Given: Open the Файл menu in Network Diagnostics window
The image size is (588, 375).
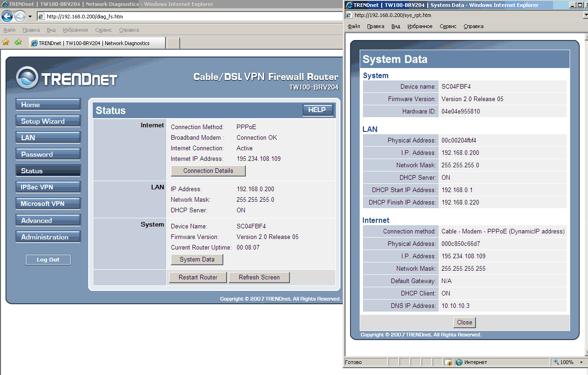Looking at the screenshot, I should tap(10, 30).
